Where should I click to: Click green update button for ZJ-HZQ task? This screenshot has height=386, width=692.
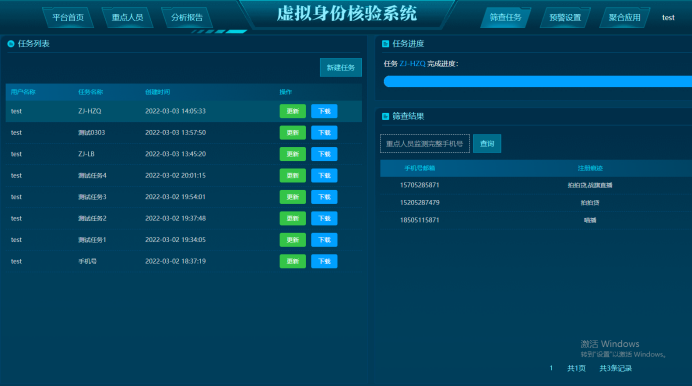(x=293, y=111)
